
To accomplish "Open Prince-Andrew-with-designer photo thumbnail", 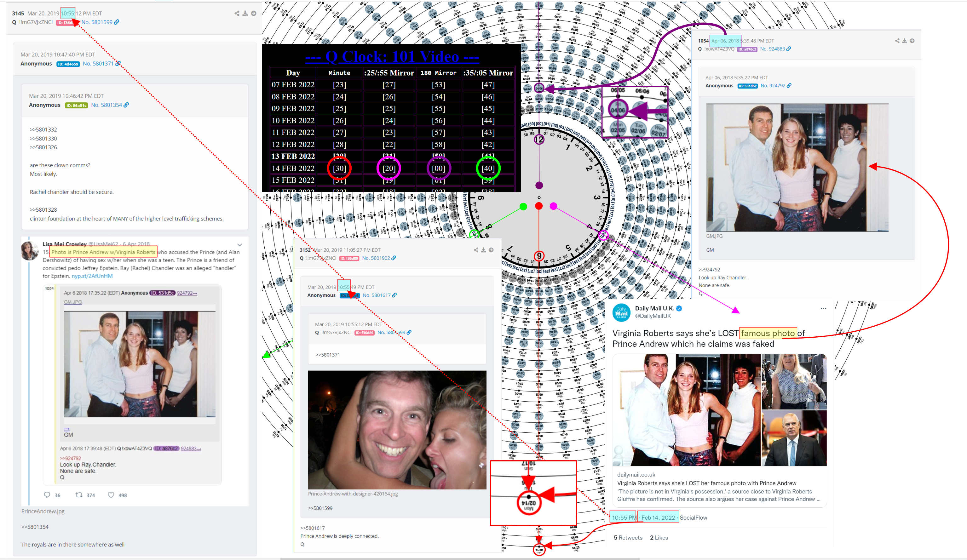I will pyautogui.click(x=397, y=430).
